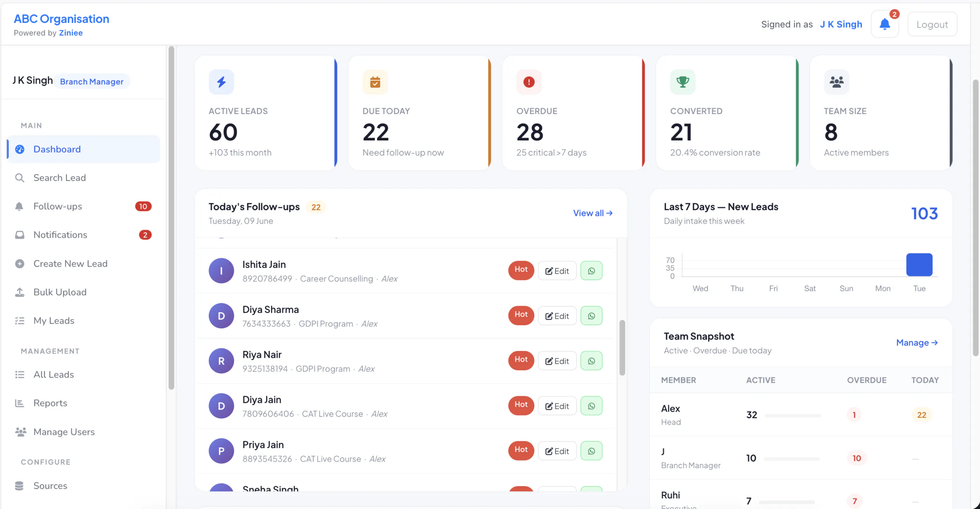The width and height of the screenshot is (980, 509).
Task: Click the Search Lead magnifier icon
Action: click(x=20, y=178)
